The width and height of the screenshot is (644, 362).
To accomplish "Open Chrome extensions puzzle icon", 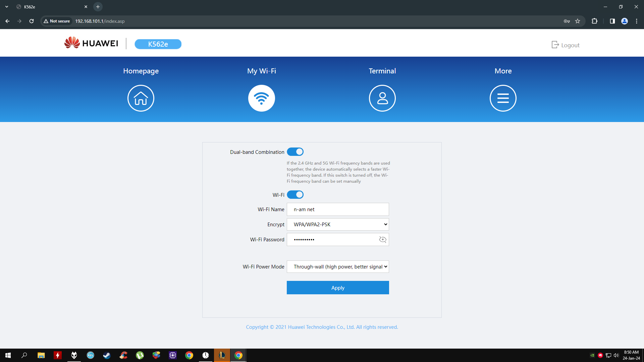I will coord(594,21).
